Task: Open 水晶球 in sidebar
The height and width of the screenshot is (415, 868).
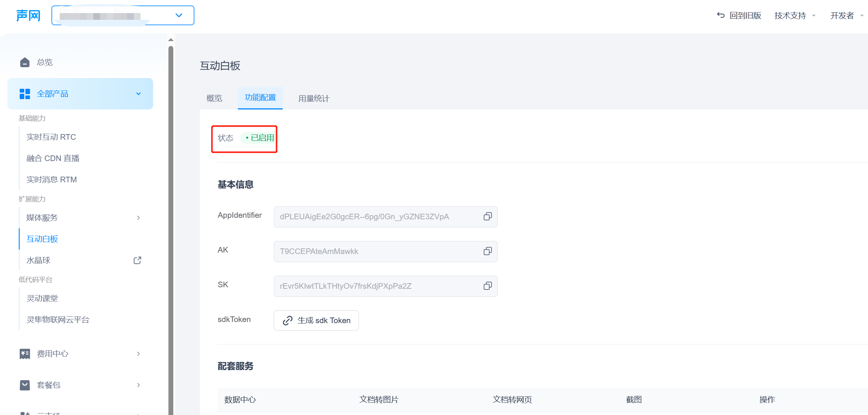Action: (38, 260)
